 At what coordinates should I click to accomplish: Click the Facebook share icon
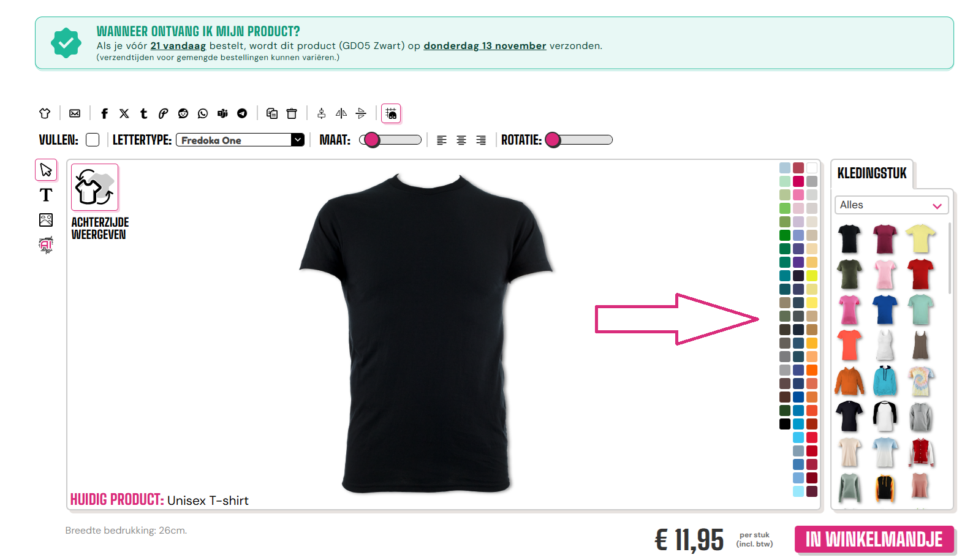pos(104,113)
